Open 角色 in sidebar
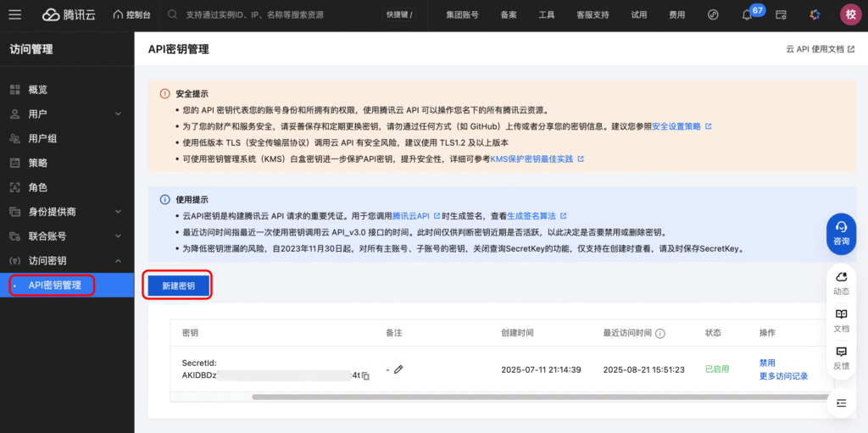 point(66,187)
